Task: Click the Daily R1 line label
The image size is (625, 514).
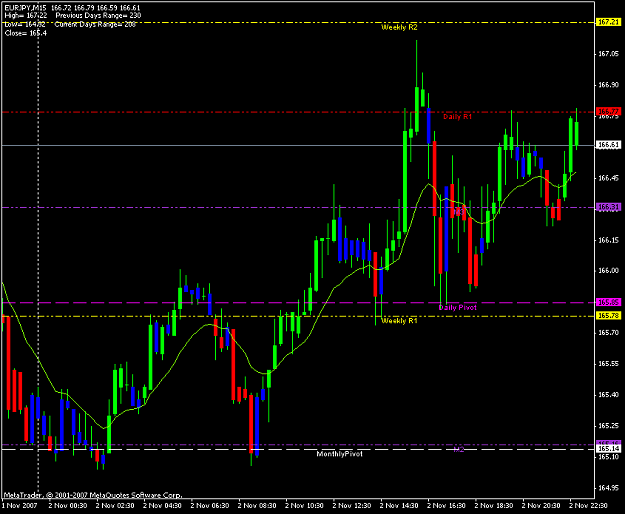Action: pos(457,117)
